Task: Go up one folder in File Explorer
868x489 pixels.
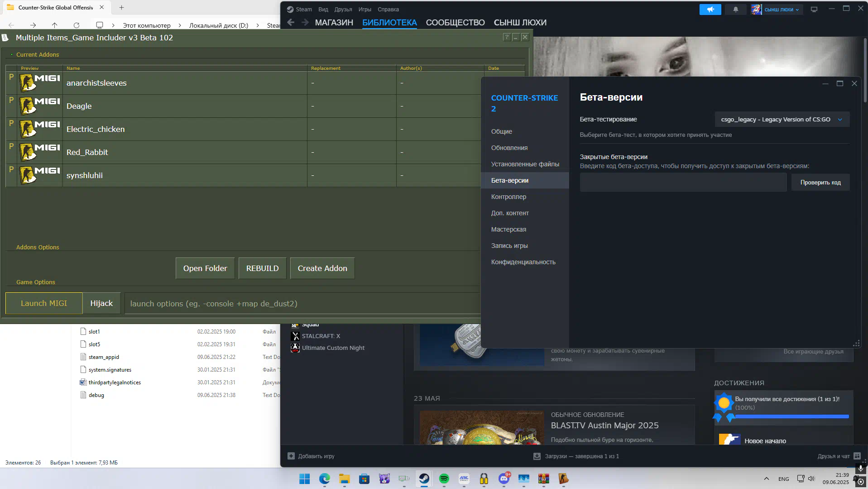Action: coord(54,25)
